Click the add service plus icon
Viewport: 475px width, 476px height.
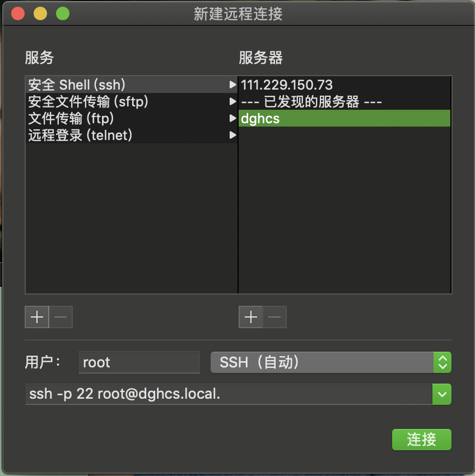pyautogui.click(x=36, y=317)
